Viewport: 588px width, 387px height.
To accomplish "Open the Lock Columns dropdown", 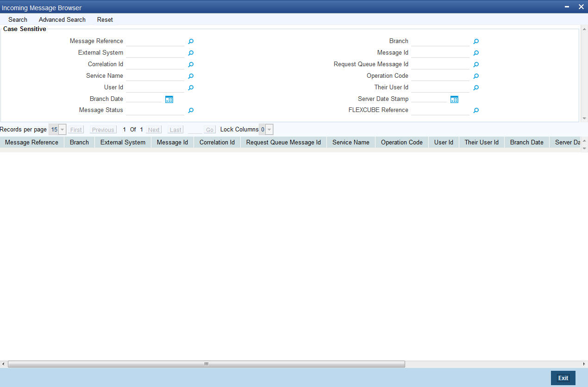I will tap(269, 130).
